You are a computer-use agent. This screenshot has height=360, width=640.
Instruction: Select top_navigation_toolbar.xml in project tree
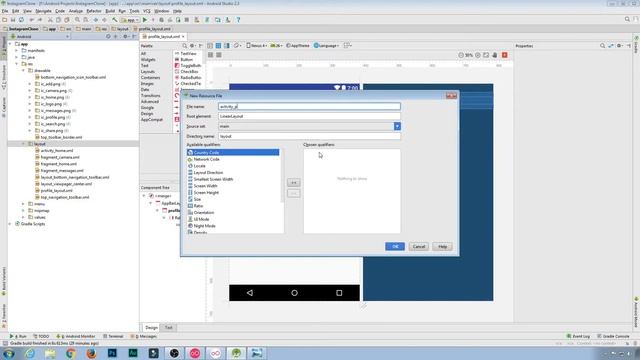[64, 197]
